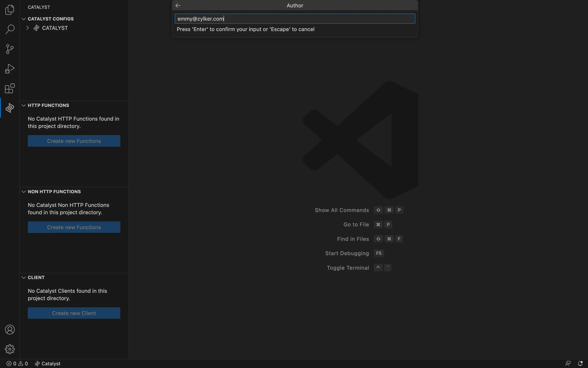Screen dimensions: 588x368
Task: Click the Catalyst logo beside CATALYST tree item
Action: click(x=37, y=28)
